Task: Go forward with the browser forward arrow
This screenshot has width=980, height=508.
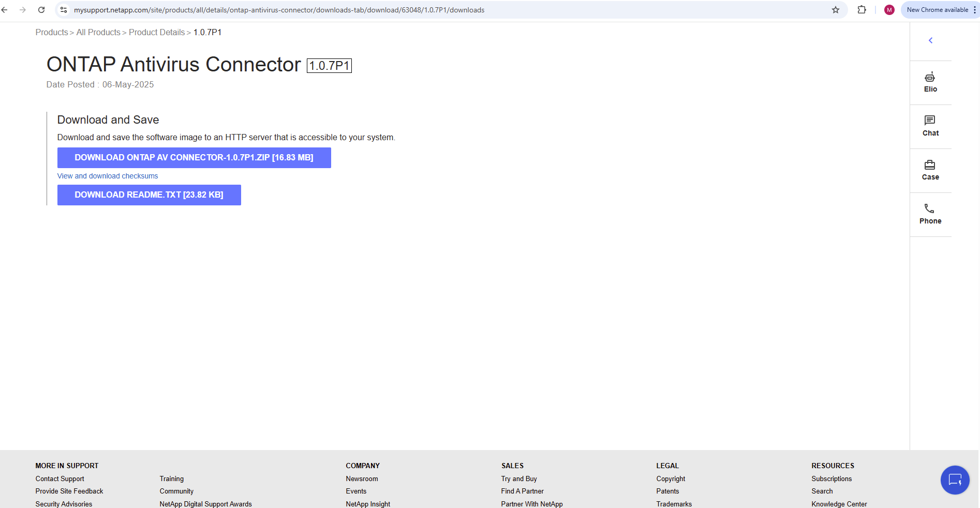Action: [23, 10]
